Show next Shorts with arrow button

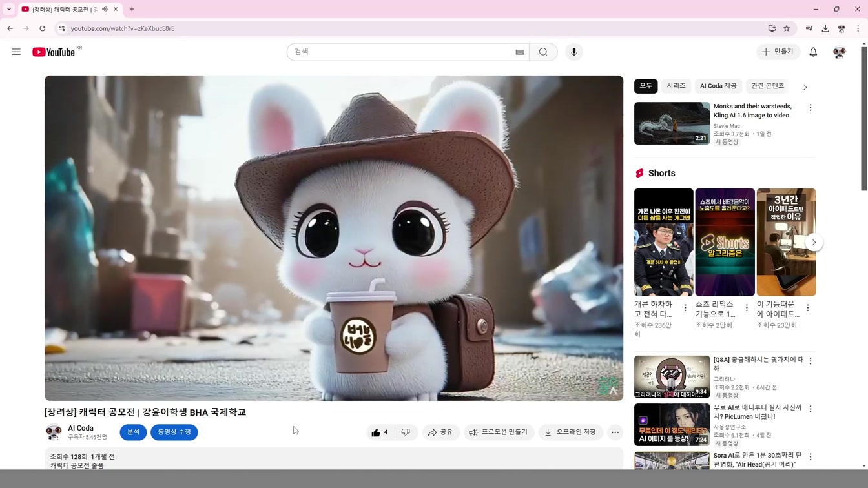click(814, 243)
